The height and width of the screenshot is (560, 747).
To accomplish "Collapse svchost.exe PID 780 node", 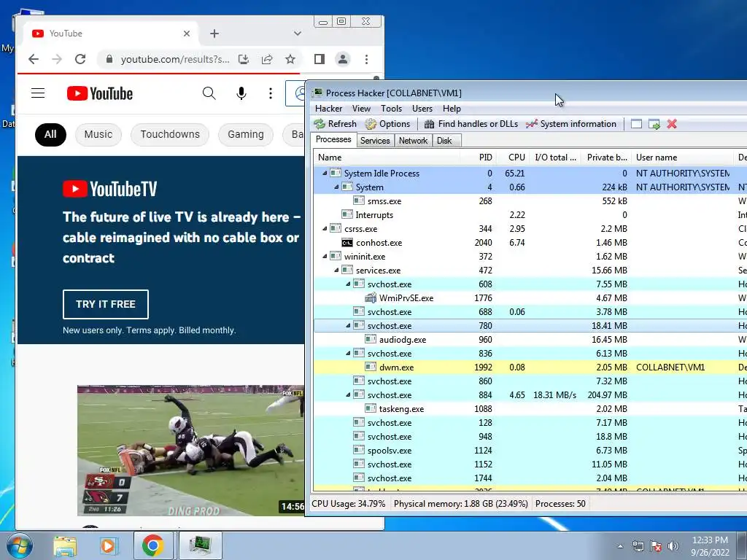I will pos(348,326).
